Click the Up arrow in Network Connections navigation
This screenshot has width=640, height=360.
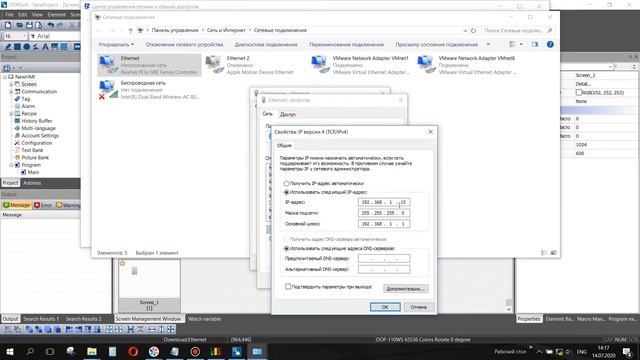point(130,30)
